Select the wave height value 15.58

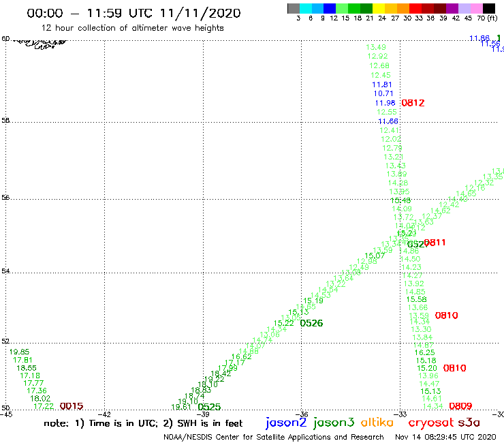(x=417, y=299)
